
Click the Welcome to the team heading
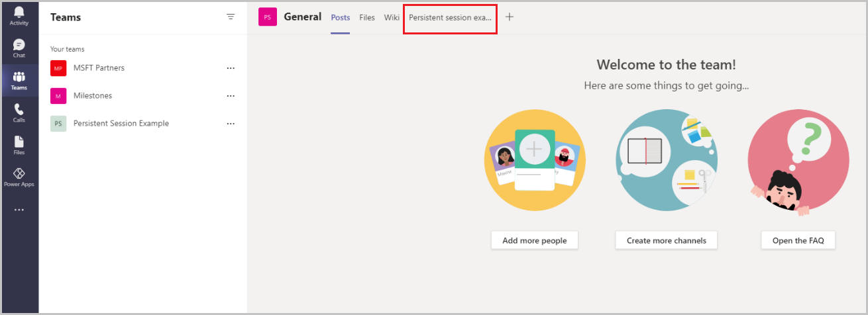[667, 65]
